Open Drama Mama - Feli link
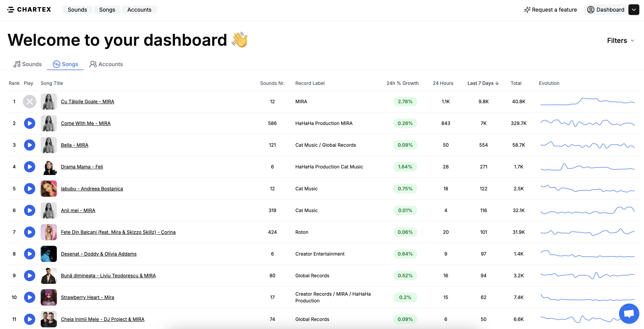 tap(82, 167)
